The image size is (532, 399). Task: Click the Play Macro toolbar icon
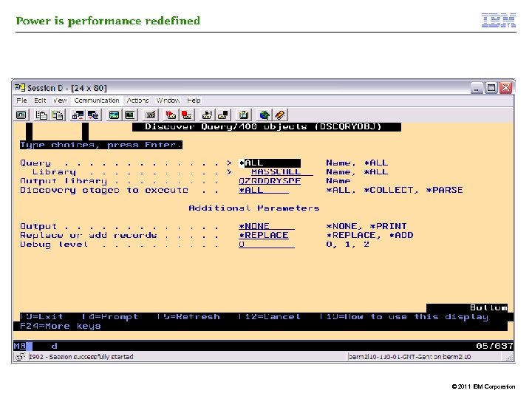[207, 115]
